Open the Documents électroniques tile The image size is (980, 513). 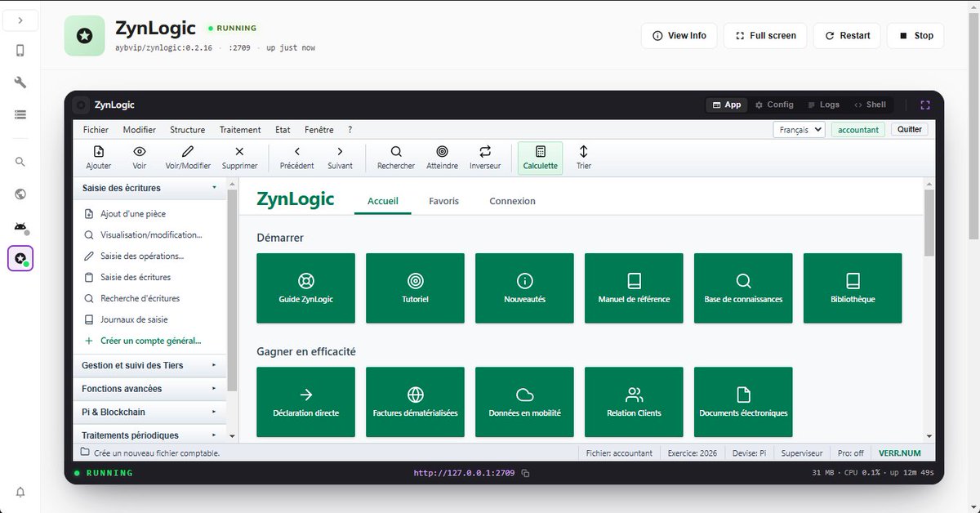click(x=744, y=402)
